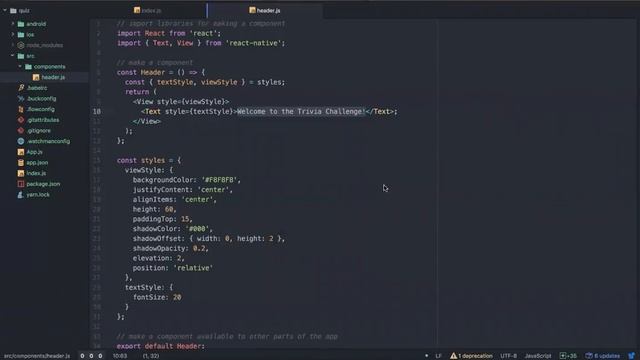
Task: Click the app.json file icon
Action: coord(21,162)
